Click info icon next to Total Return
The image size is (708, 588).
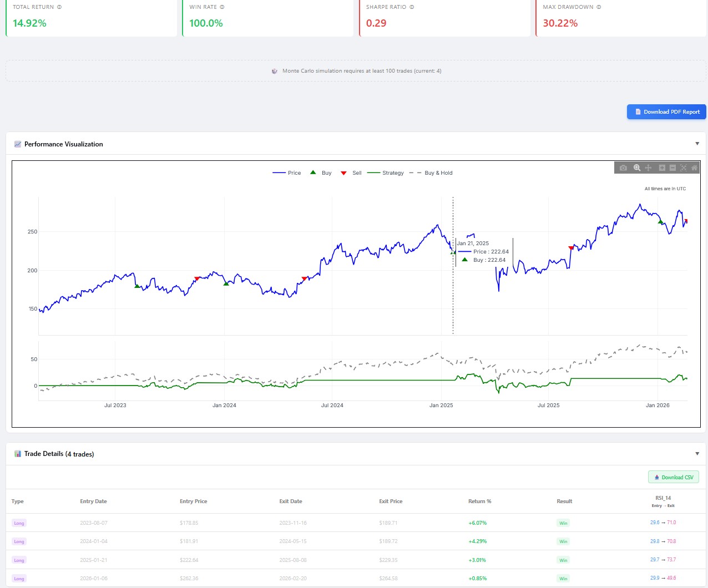[59, 7]
